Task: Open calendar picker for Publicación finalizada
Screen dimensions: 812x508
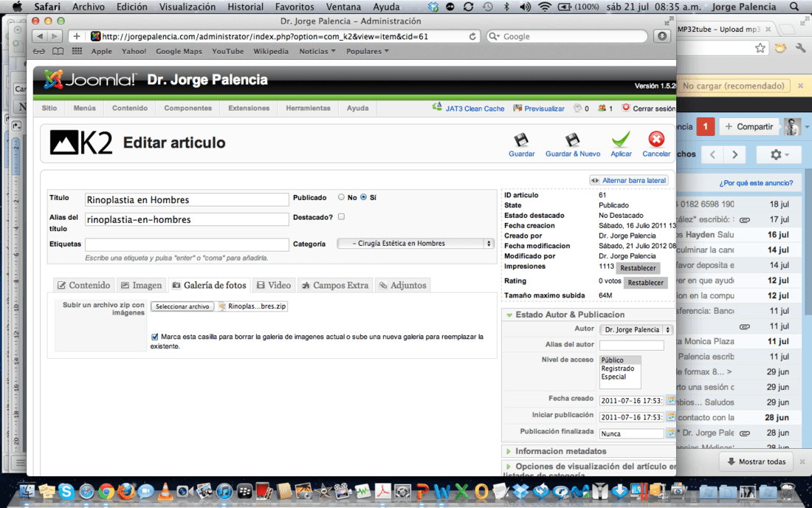Action: 670,433
